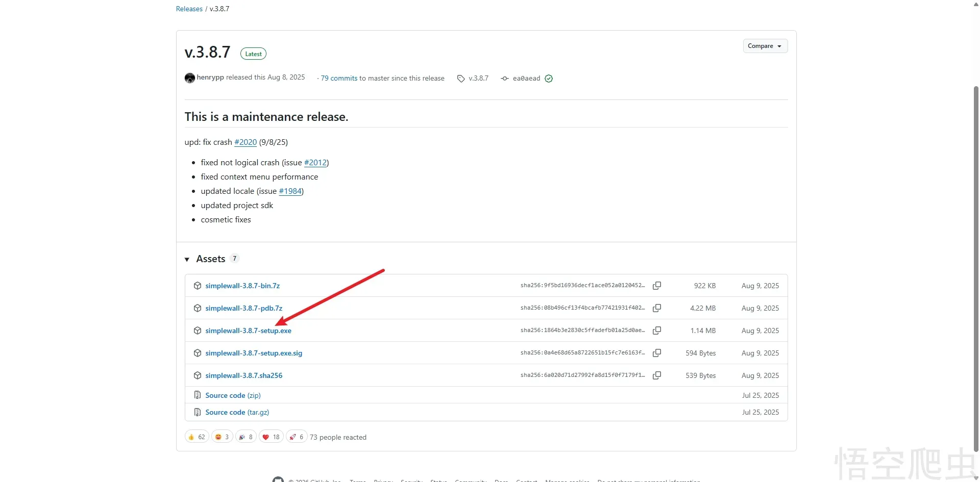View 79 commits since this release

339,79
